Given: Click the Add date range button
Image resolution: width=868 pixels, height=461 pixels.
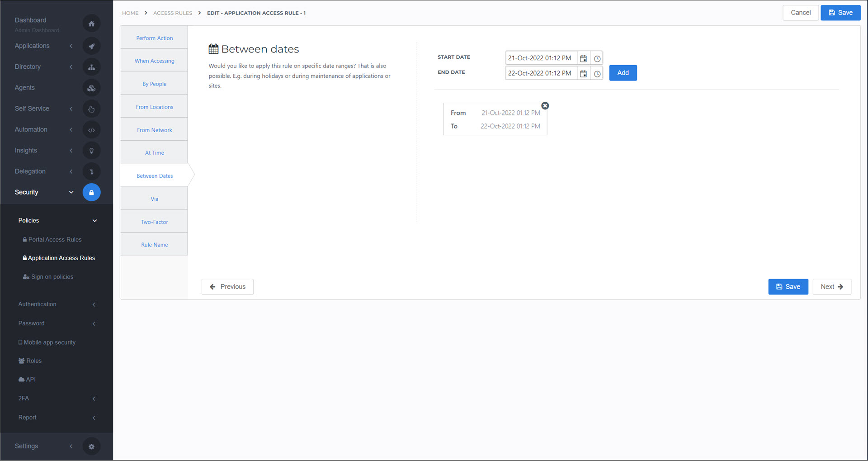Looking at the screenshot, I should point(623,73).
